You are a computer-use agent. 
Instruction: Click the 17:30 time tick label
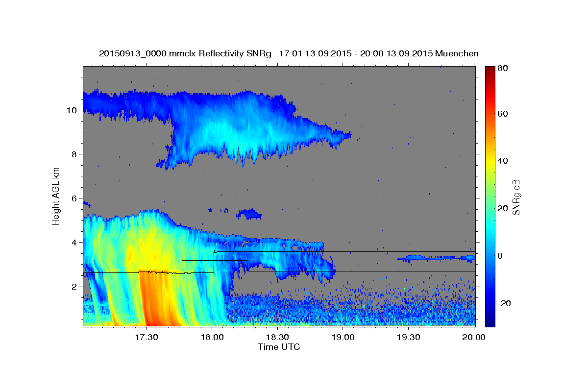147,337
